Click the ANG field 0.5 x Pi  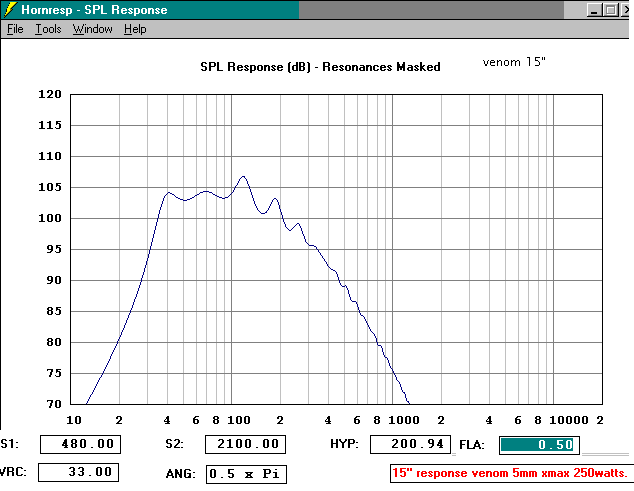[246, 474]
